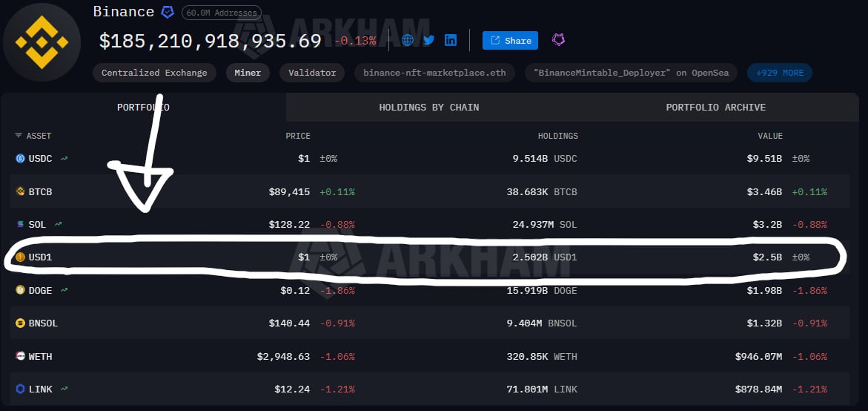Select the Validator tag
The image size is (868, 411).
point(312,73)
